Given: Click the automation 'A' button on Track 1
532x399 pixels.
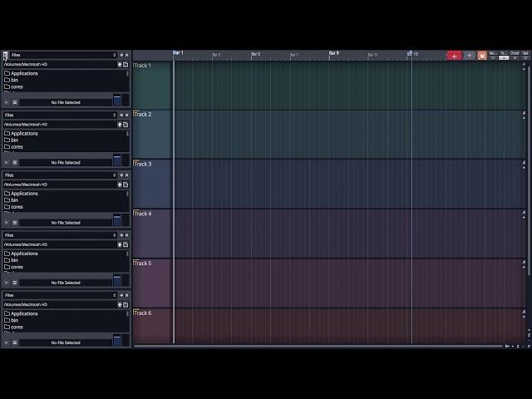Looking at the screenshot, I should tap(524, 64).
